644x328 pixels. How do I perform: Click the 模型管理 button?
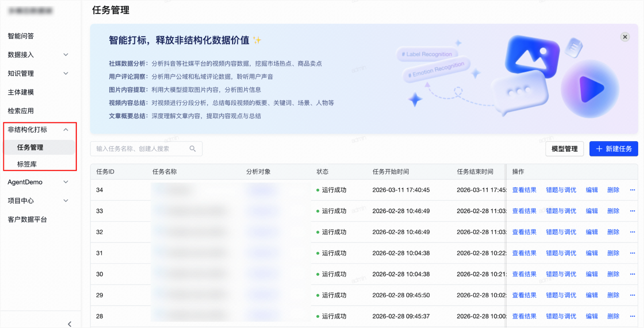pyautogui.click(x=565, y=149)
